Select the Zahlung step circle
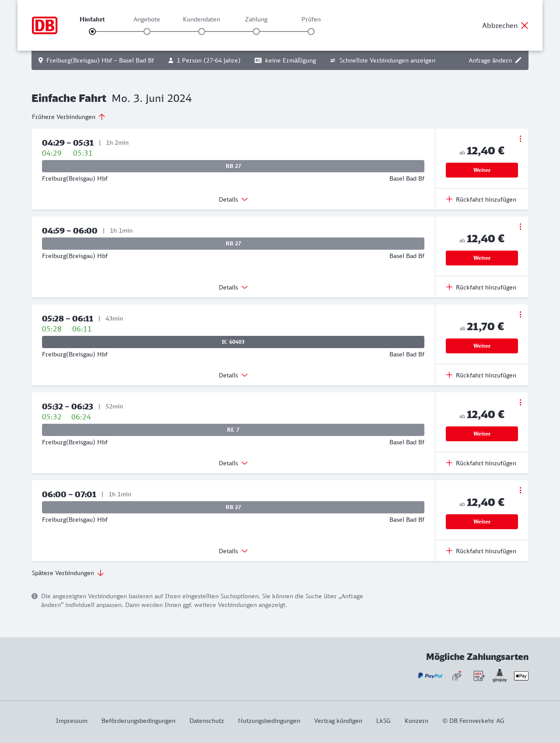This screenshot has height=743, width=560. coord(256,31)
